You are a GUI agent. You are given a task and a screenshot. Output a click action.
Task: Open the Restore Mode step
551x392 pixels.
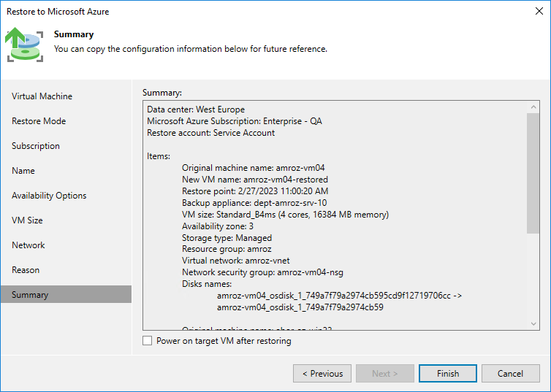[x=39, y=121]
